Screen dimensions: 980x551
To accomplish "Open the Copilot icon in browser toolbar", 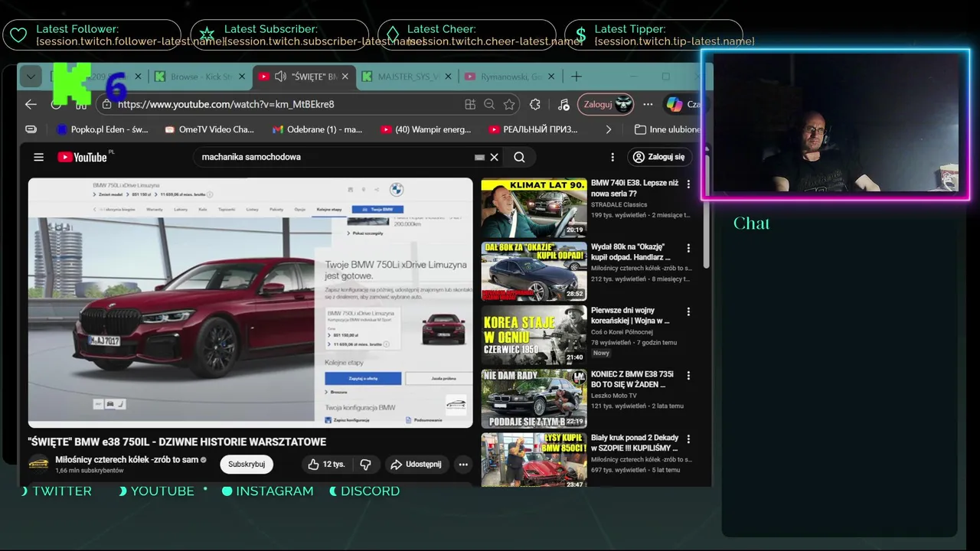I will pos(674,104).
